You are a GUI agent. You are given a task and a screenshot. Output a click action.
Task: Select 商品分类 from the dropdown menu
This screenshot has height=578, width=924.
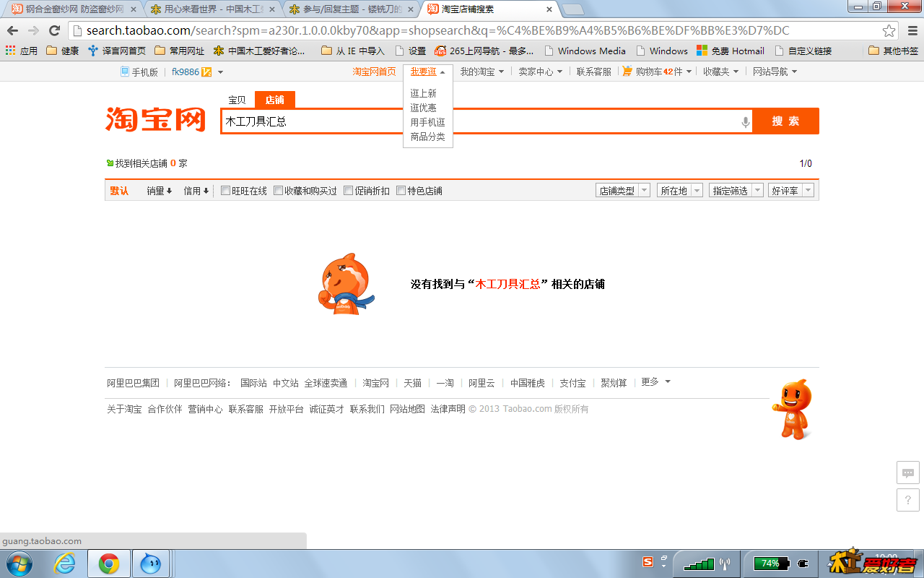click(x=428, y=137)
